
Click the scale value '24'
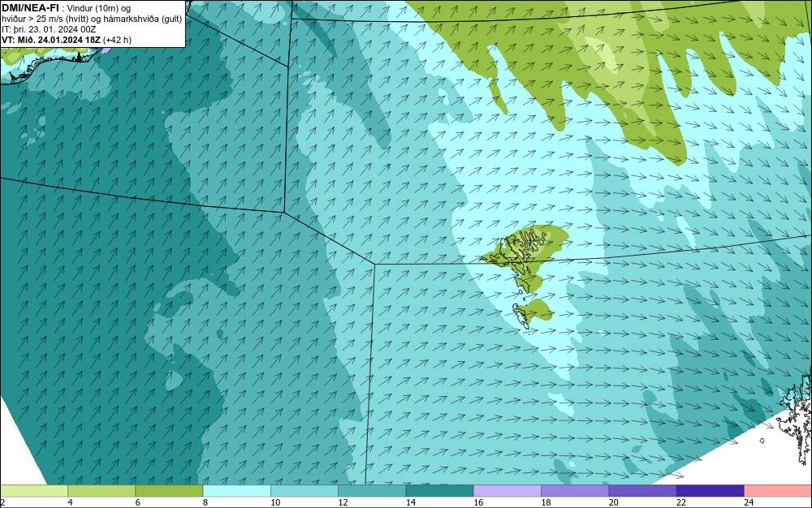[749, 502]
